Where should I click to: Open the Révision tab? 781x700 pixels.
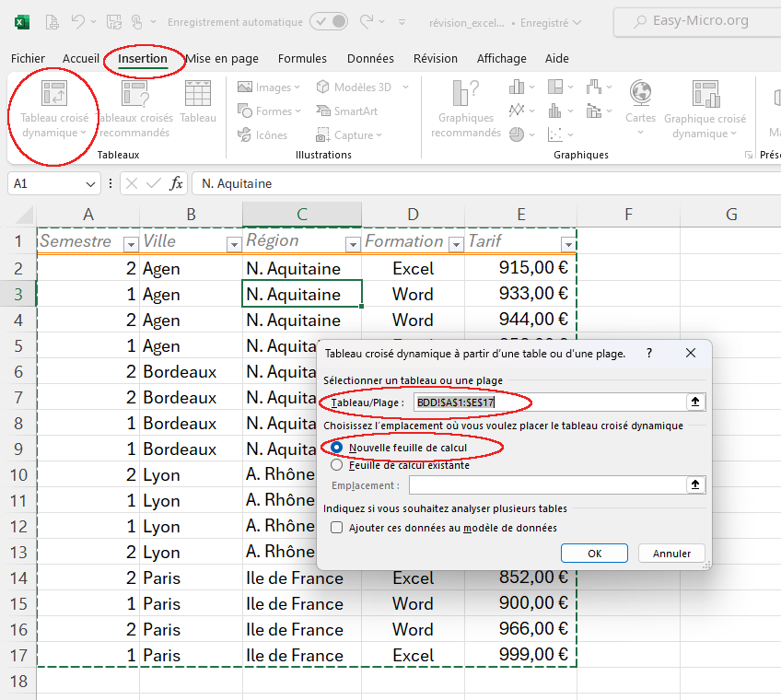click(436, 58)
